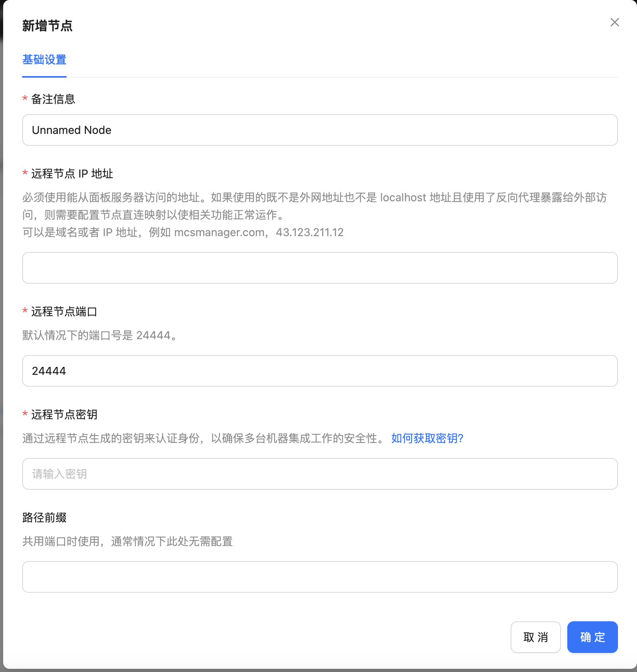Click the 远程节点 IP 地址 label
The width and height of the screenshot is (637, 672).
72,174
